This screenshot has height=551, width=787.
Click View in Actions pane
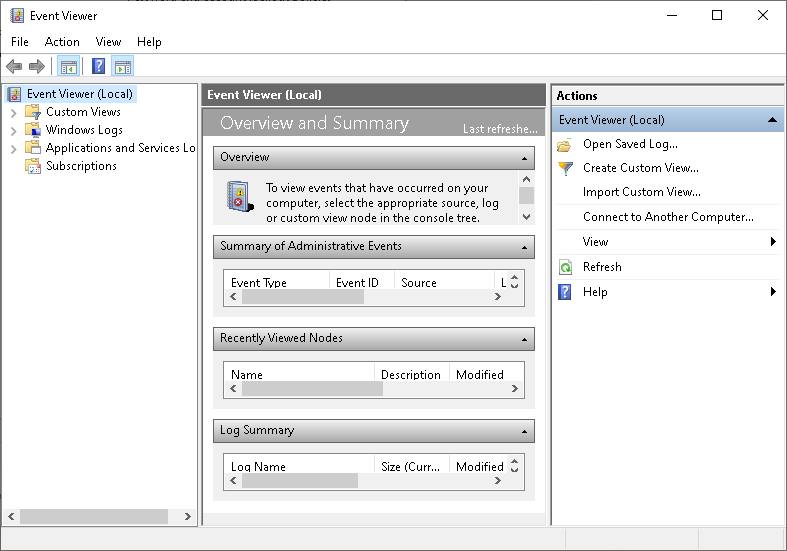click(595, 242)
